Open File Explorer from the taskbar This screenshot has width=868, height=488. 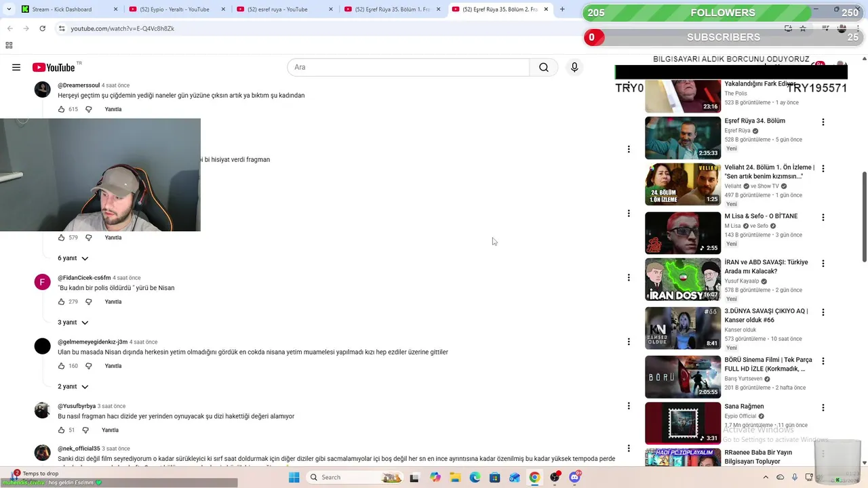455,477
